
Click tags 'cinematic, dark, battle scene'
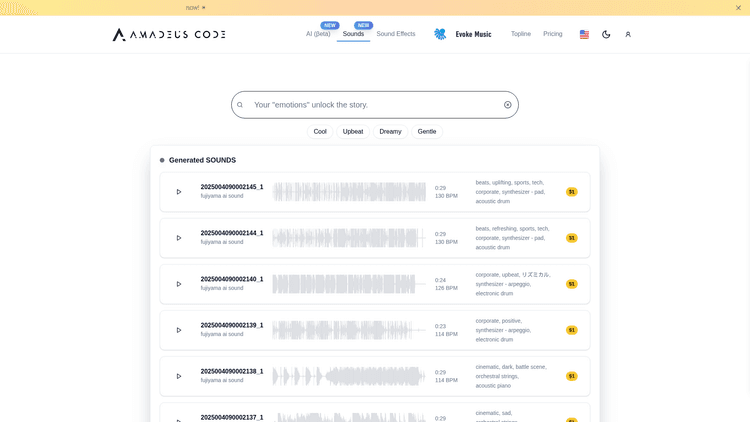[511, 376]
